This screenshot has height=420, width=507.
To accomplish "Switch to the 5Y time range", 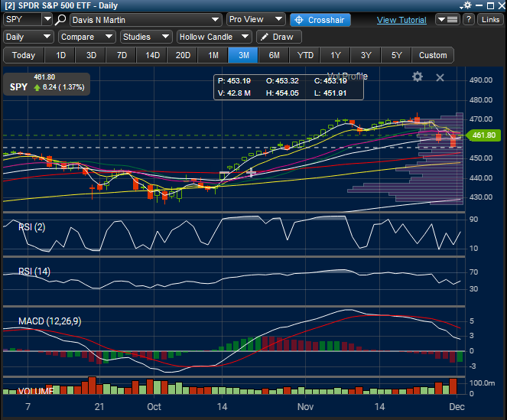I will (x=396, y=55).
